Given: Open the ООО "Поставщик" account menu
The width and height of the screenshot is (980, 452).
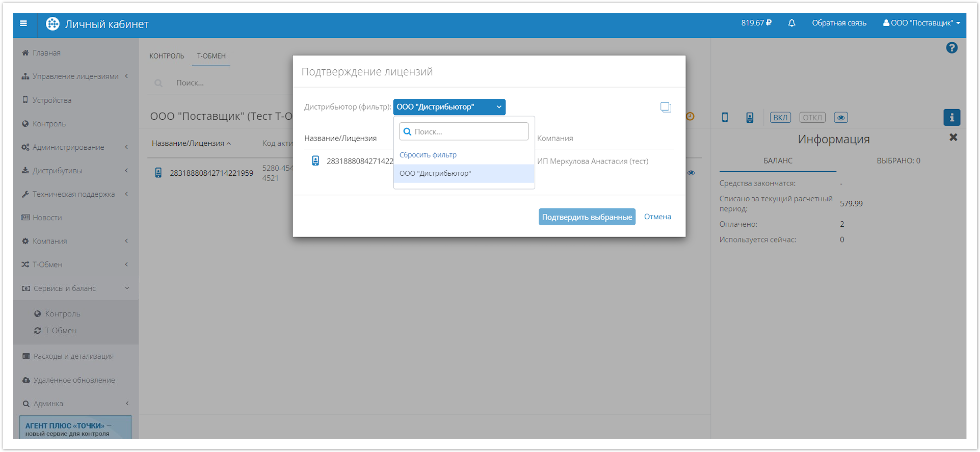Looking at the screenshot, I should [x=921, y=23].
